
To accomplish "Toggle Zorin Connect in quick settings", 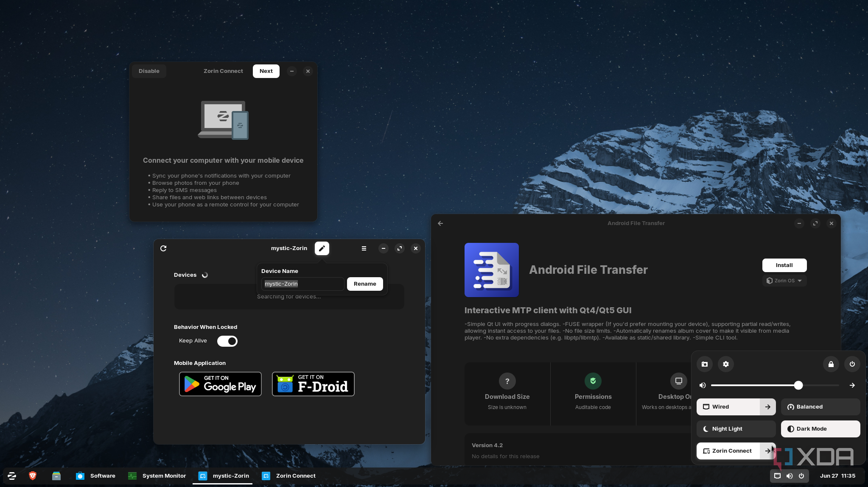I will coord(728,451).
